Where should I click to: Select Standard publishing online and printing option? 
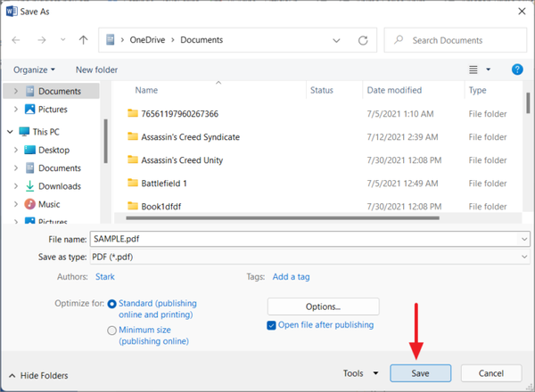pos(112,304)
